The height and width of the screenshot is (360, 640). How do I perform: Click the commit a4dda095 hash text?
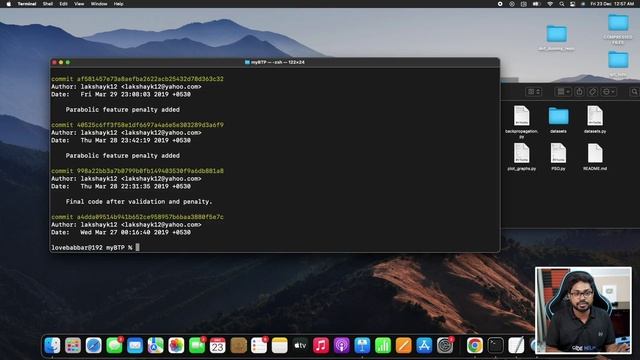pyautogui.click(x=150, y=217)
